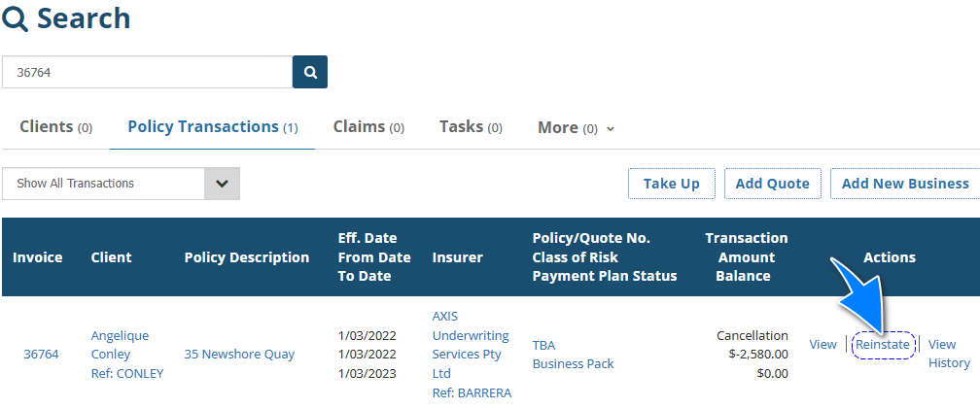Open the Claims tab
This screenshot has width=980, height=408.
coord(368,127)
